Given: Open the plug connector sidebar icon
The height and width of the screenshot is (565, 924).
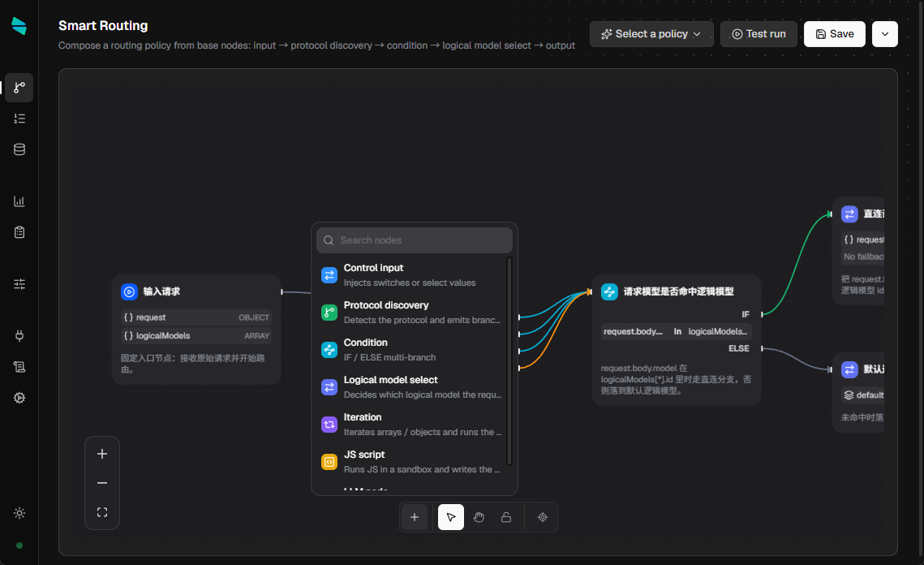Looking at the screenshot, I should pos(19,336).
